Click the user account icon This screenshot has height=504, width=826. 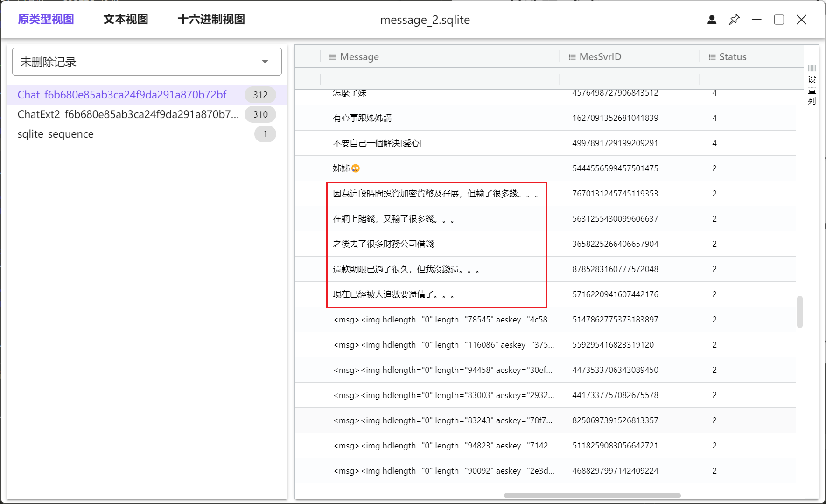click(712, 20)
